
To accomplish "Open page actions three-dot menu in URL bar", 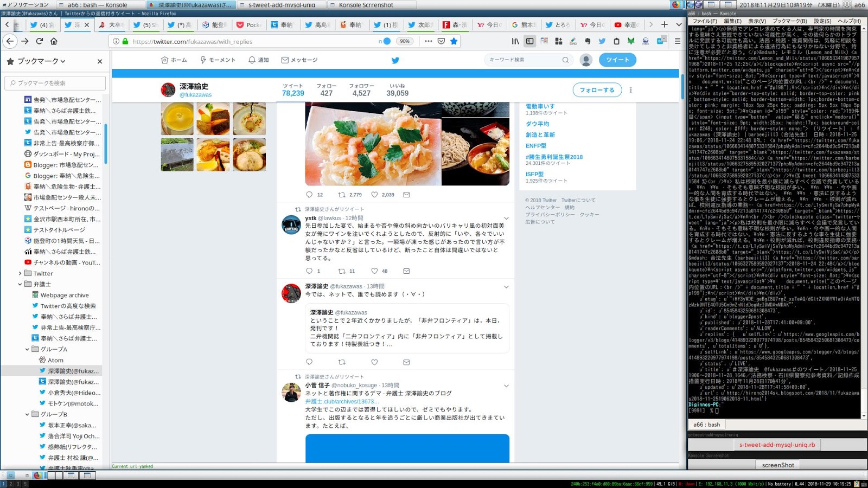I will (429, 41).
